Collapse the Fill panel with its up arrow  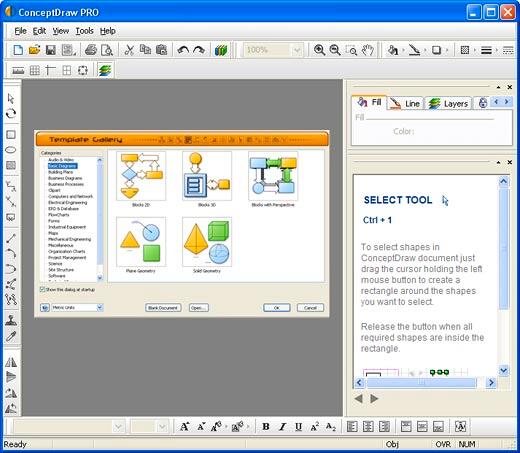click(498, 87)
